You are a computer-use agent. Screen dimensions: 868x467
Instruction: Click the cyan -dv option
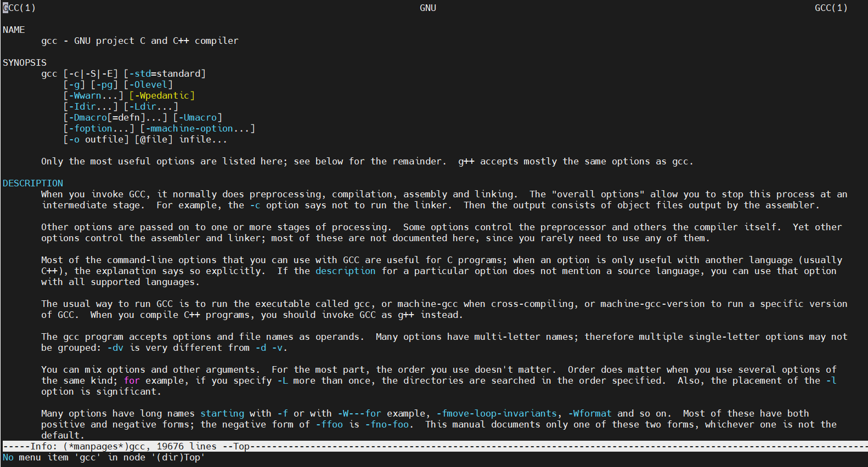click(115, 348)
